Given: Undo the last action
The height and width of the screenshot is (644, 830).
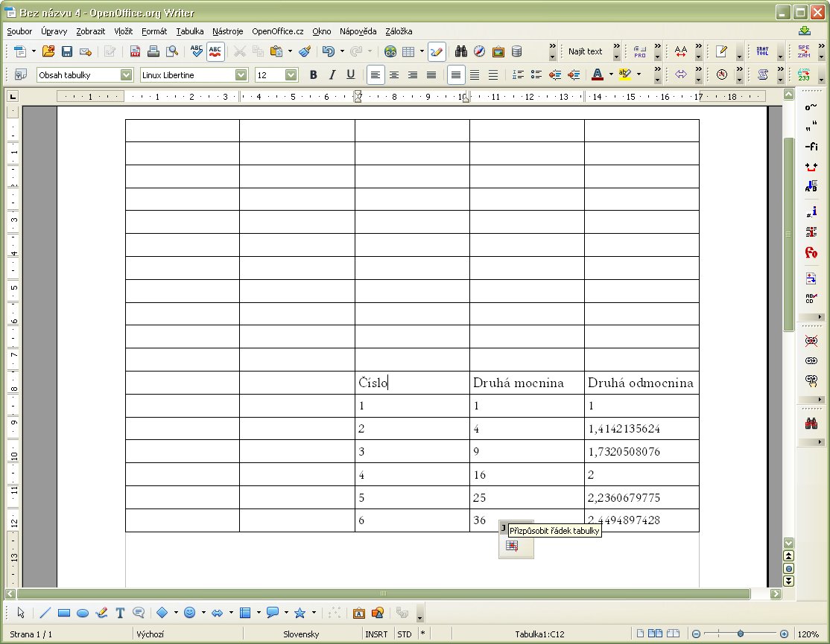Looking at the screenshot, I should click(x=328, y=51).
